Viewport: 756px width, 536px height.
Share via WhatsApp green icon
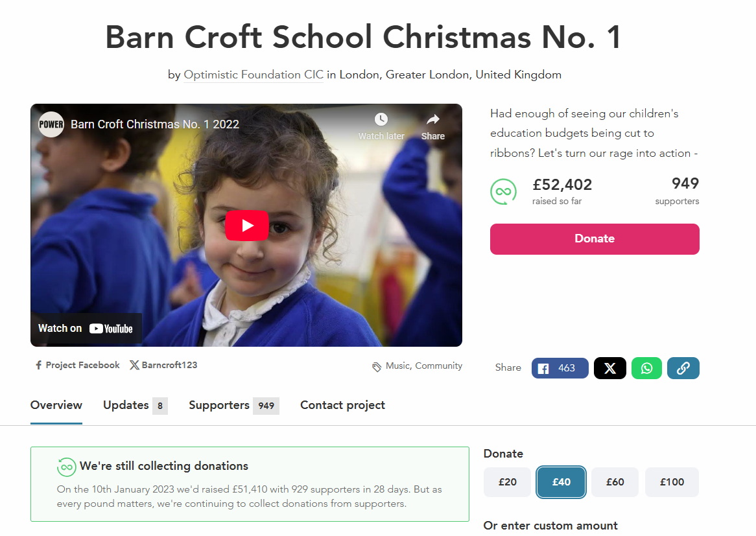[646, 368]
